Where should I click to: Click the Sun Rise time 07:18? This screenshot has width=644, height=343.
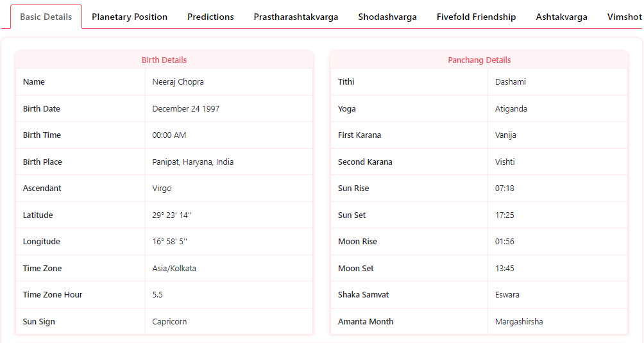[504, 188]
